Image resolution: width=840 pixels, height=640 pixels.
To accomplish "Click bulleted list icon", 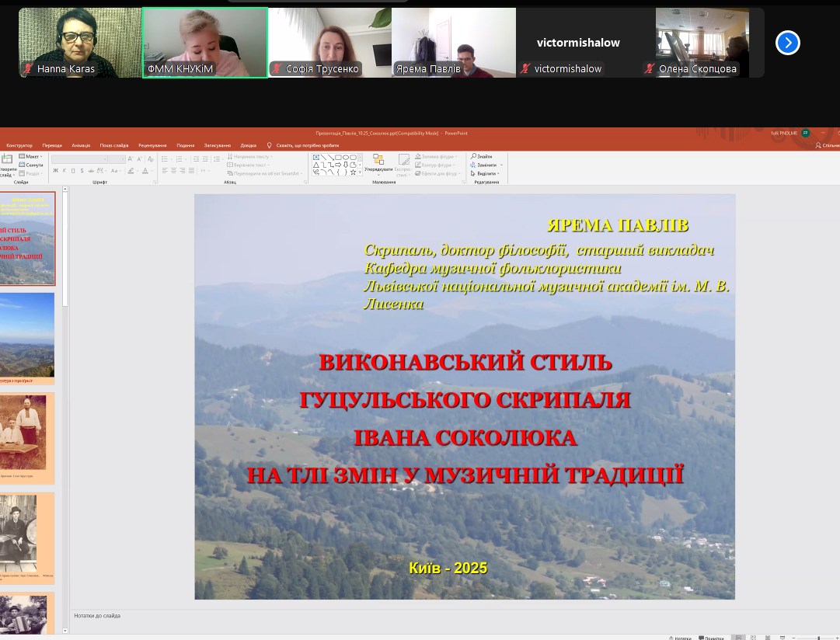I will coord(165,159).
